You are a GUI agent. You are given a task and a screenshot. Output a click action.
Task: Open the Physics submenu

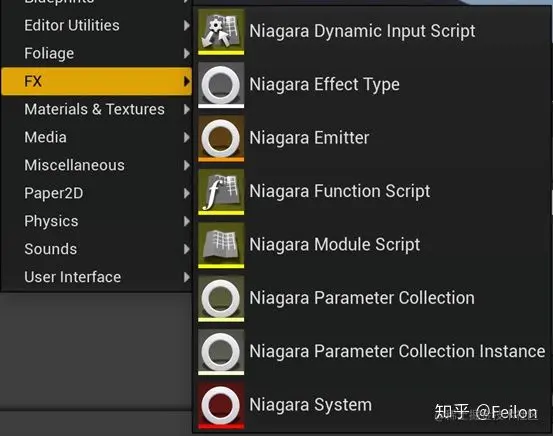[97, 221]
